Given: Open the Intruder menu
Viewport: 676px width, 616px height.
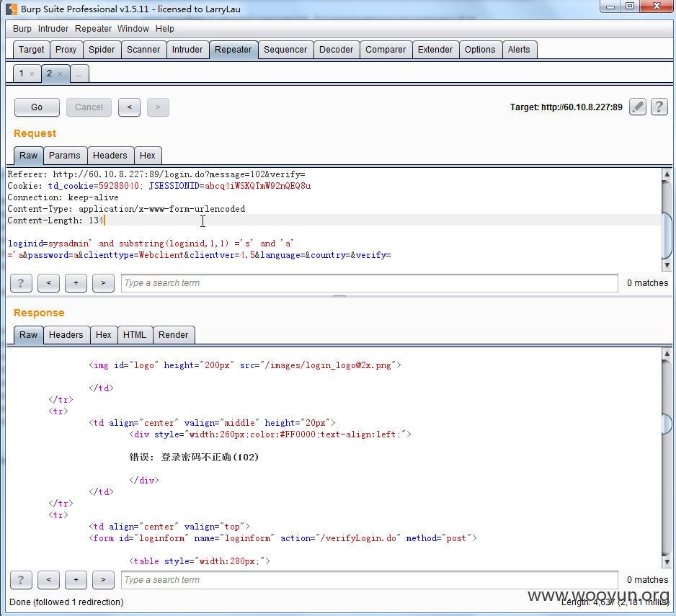Looking at the screenshot, I should point(53,29).
